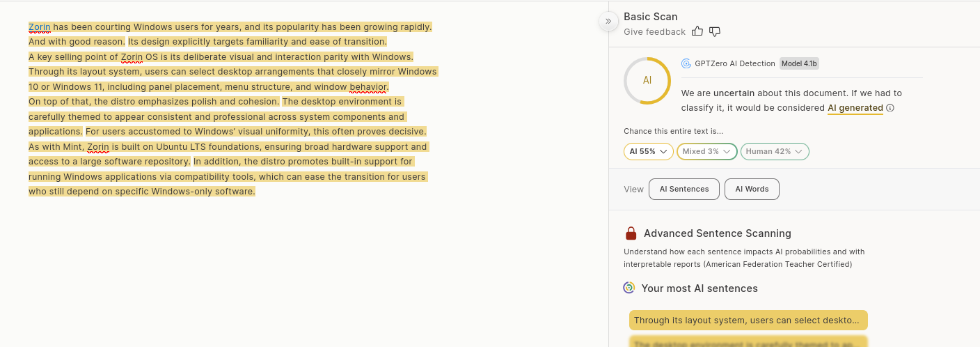The height and width of the screenshot is (347, 980).
Task: Click the info icon beside AI generated
Action: (890, 108)
